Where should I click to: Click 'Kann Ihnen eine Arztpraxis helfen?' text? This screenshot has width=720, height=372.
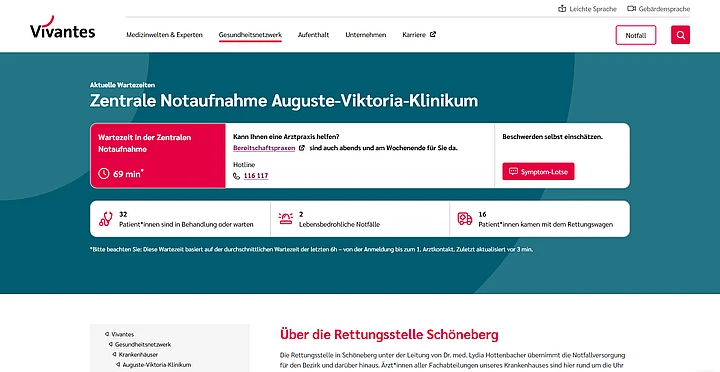pyautogui.click(x=286, y=137)
